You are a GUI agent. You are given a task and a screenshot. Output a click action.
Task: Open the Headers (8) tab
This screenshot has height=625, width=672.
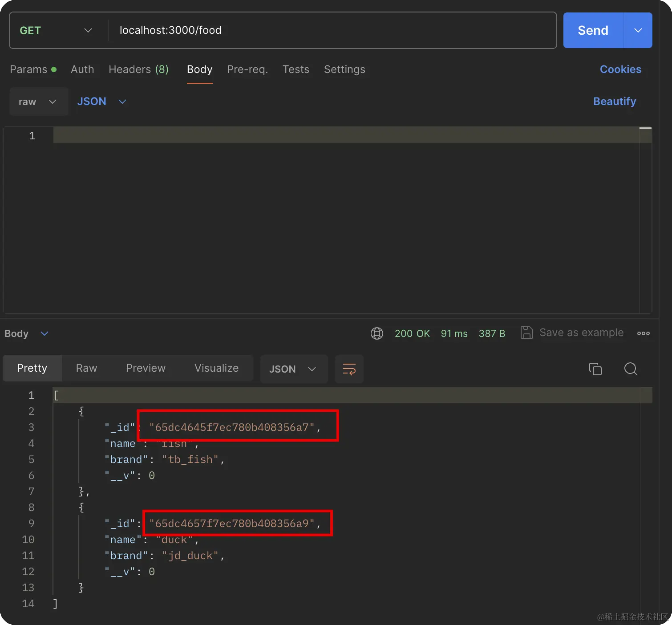[x=139, y=69]
